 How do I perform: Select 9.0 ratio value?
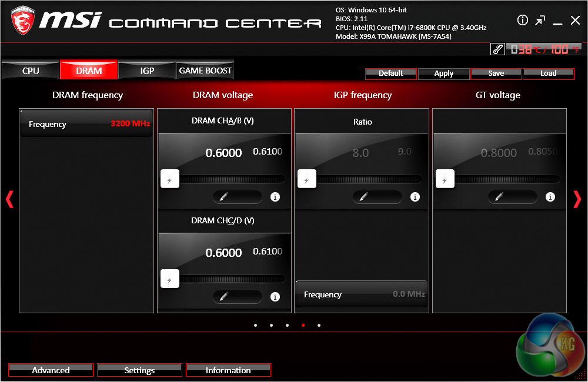click(405, 152)
